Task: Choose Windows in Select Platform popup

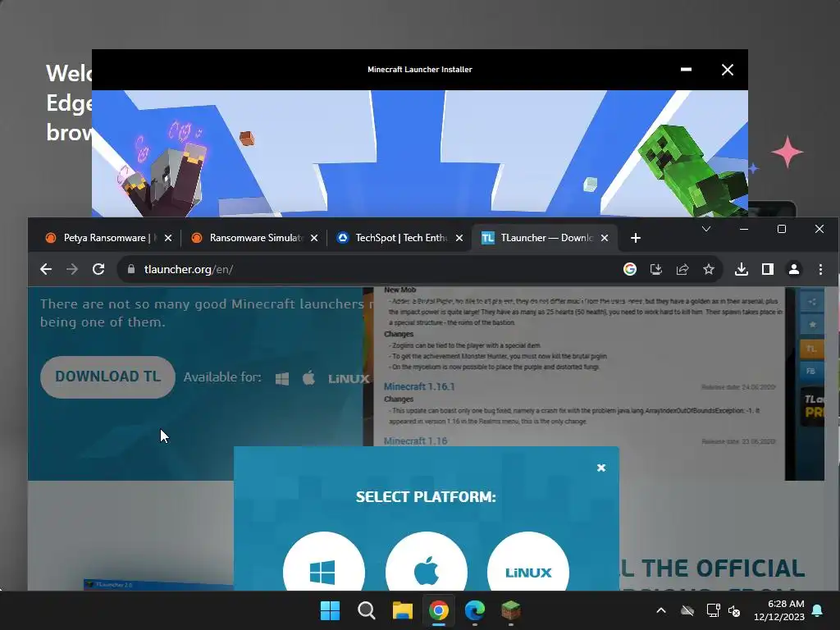Action: coord(323,561)
